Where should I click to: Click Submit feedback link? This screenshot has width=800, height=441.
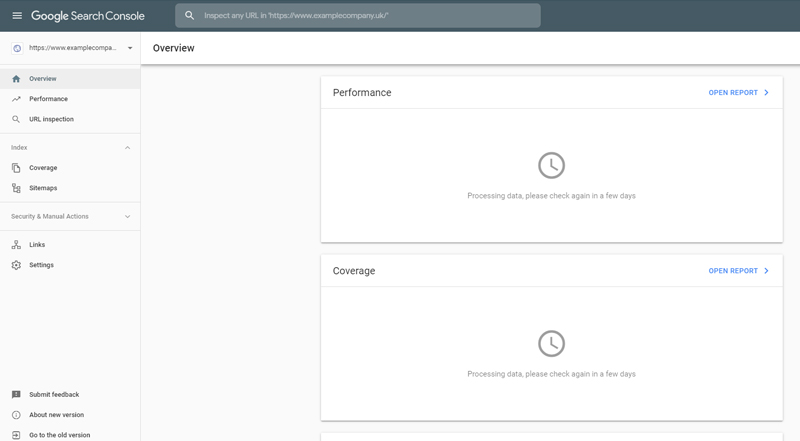[x=54, y=395]
